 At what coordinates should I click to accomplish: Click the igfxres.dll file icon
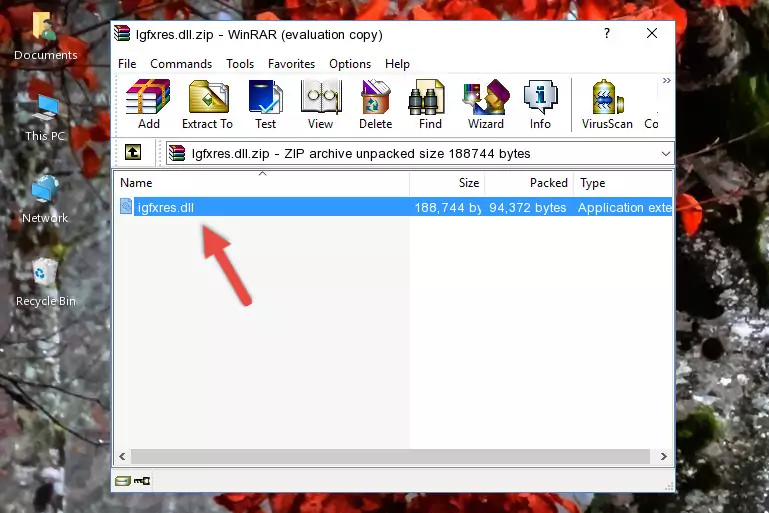click(126, 206)
